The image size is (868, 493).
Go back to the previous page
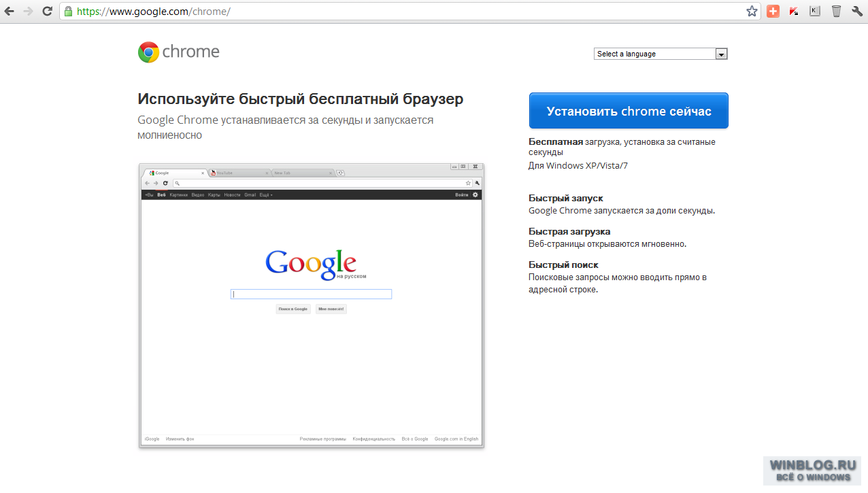point(10,11)
